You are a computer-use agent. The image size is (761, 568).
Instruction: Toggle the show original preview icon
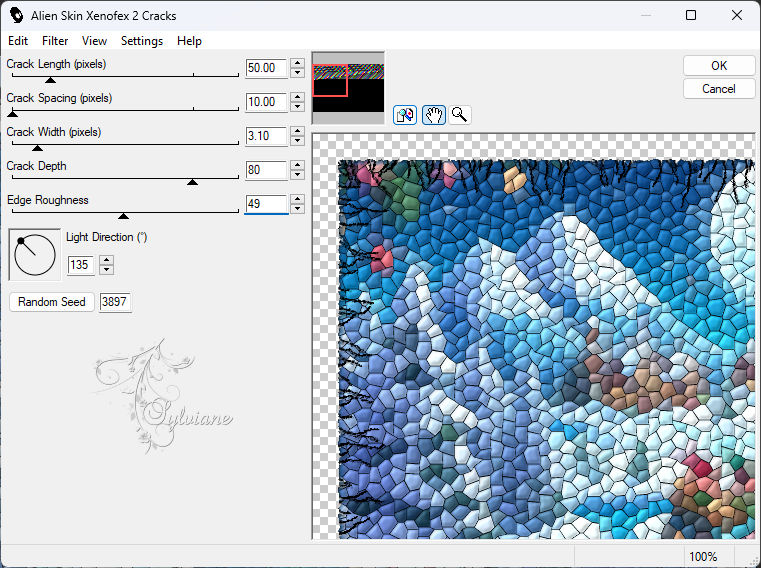click(x=405, y=115)
